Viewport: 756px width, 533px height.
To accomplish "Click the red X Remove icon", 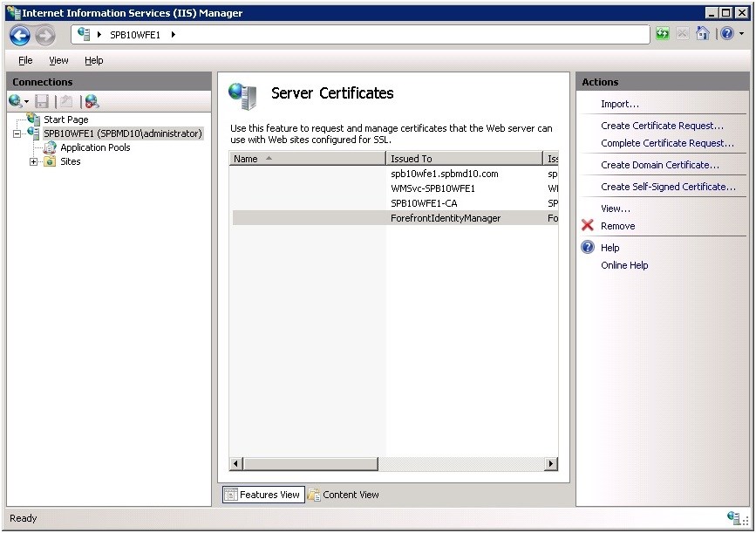I will [x=588, y=226].
